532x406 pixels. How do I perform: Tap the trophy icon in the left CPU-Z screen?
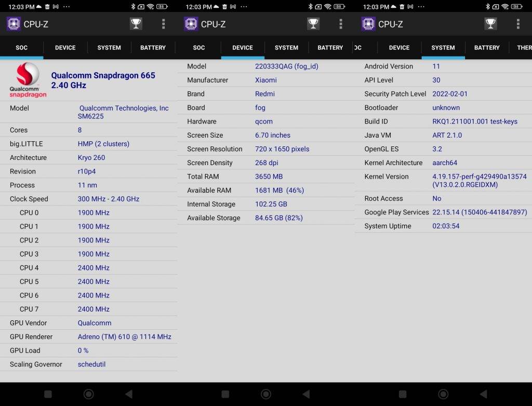(136, 24)
